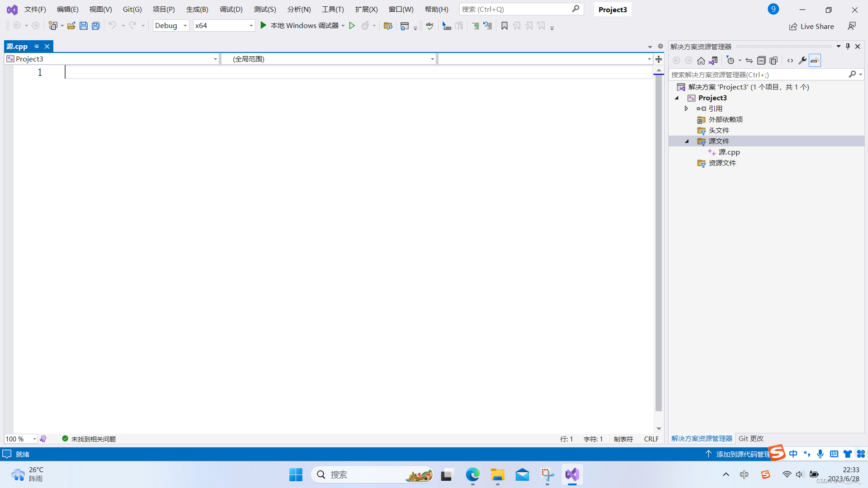Run with 本地 Windows 调试器 button
This screenshot has height=488, width=868.
pyautogui.click(x=300, y=26)
